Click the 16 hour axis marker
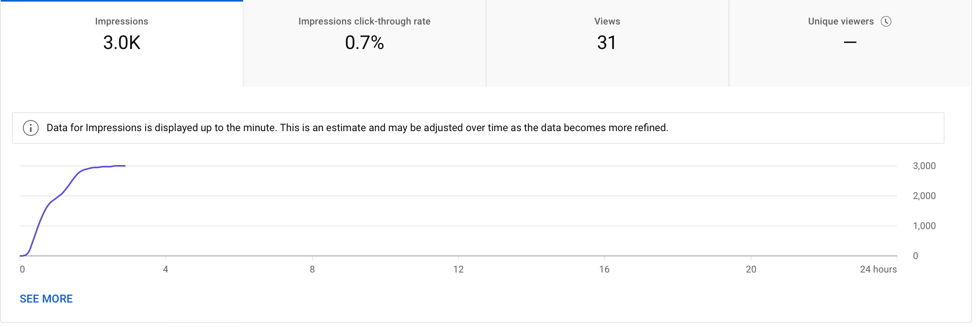The image size is (980, 327). point(604,269)
